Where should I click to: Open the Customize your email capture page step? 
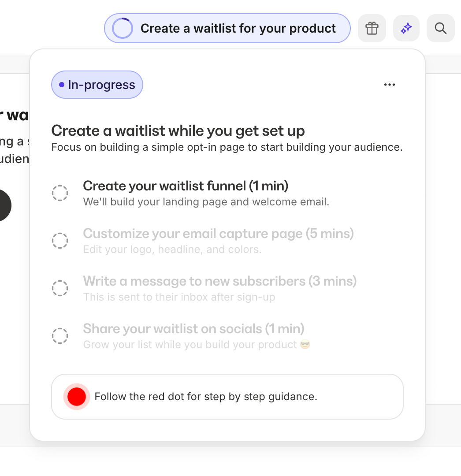click(x=219, y=234)
